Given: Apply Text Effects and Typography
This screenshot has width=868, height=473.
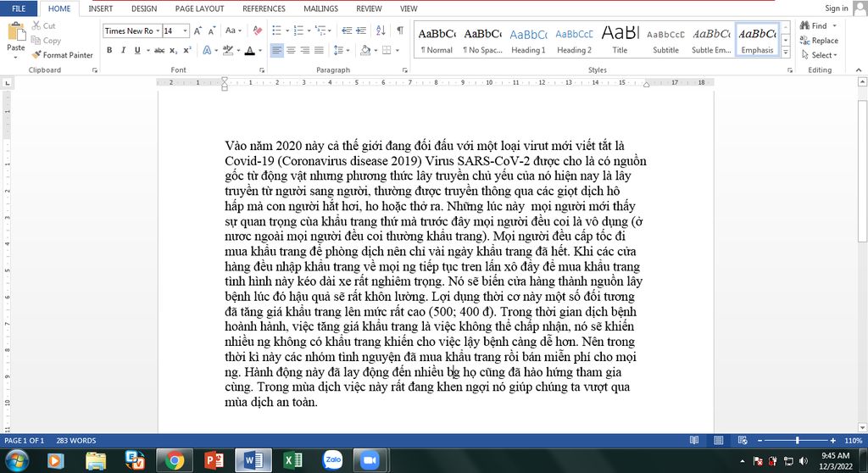Looking at the screenshot, I should coord(207,50).
